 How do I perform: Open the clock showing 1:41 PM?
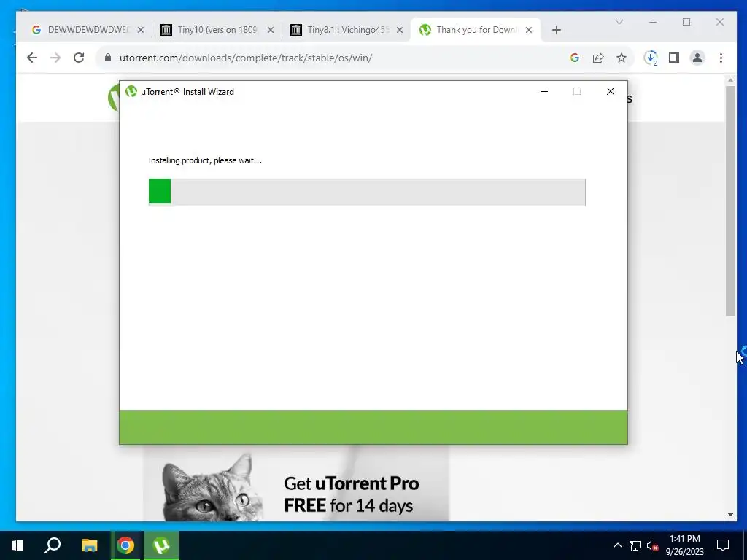pyautogui.click(x=684, y=545)
